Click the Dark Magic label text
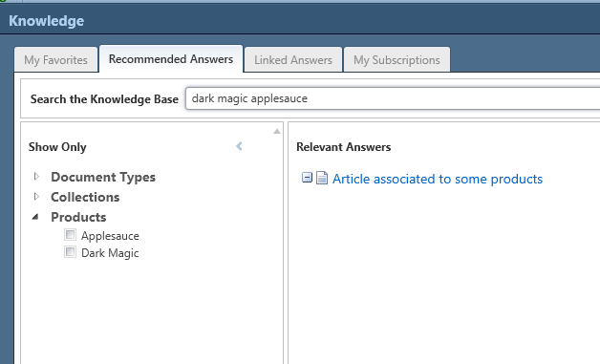Image resolution: width=600 pixels, height=364 pixels. pyautogui.click(x=110, y=253)
